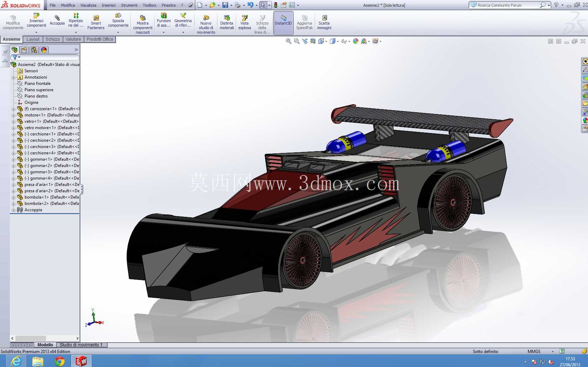This screenshot has height=367, width=588.
Task: Click Zoom to area icon in view toolbar
Action: point(296,41)
